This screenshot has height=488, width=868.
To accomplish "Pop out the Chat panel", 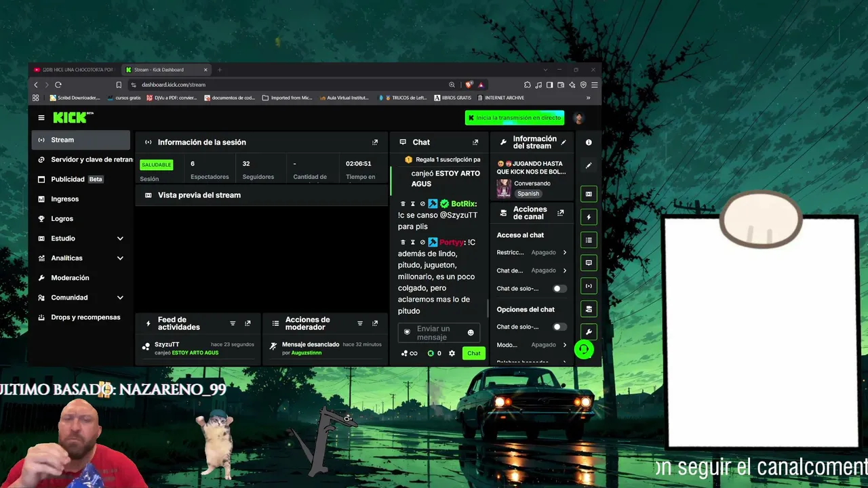I will coord(475,142).
